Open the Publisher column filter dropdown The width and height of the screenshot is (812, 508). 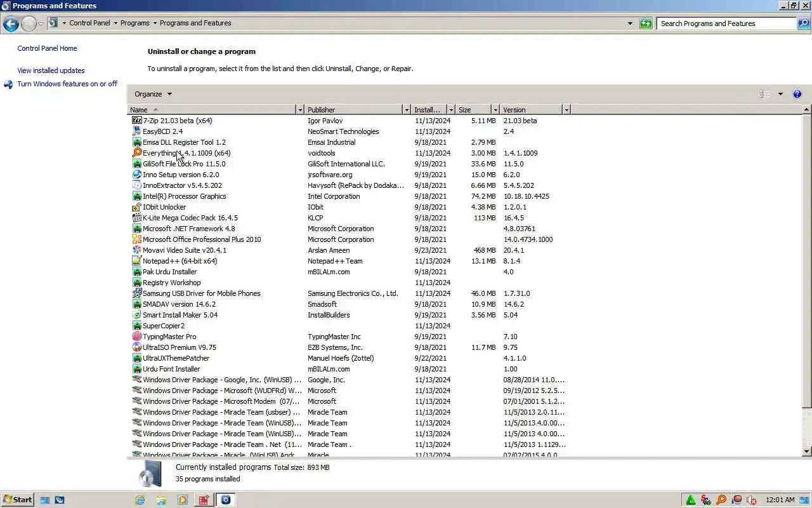click(x=407, y=110)
